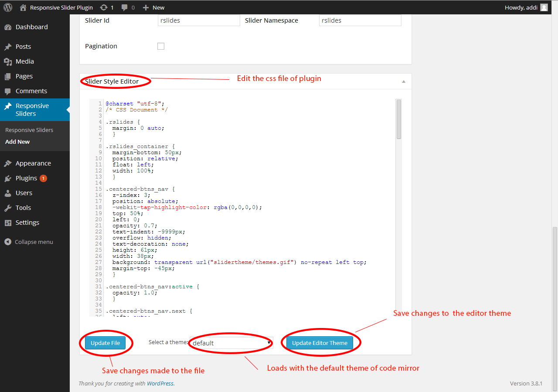Open the Users menu label
Image resolution: width=558 pixels, height=392 pixels.
24,193
